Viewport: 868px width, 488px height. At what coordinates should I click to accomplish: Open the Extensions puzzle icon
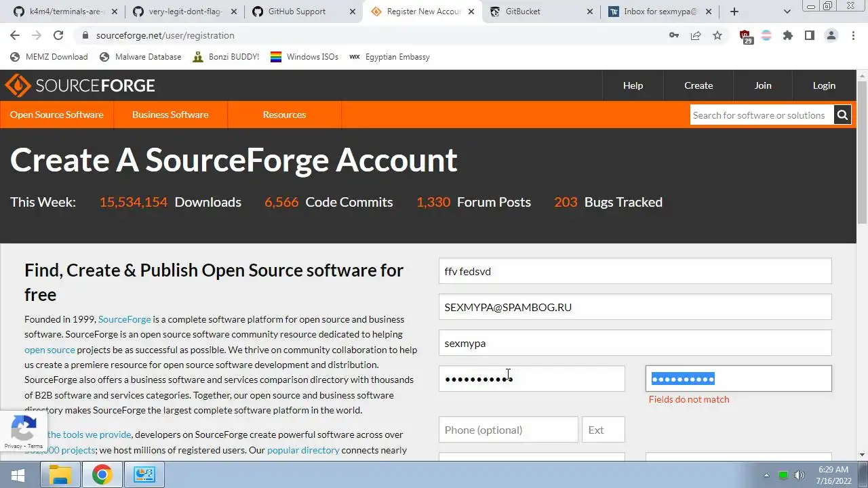coord(788,35)
